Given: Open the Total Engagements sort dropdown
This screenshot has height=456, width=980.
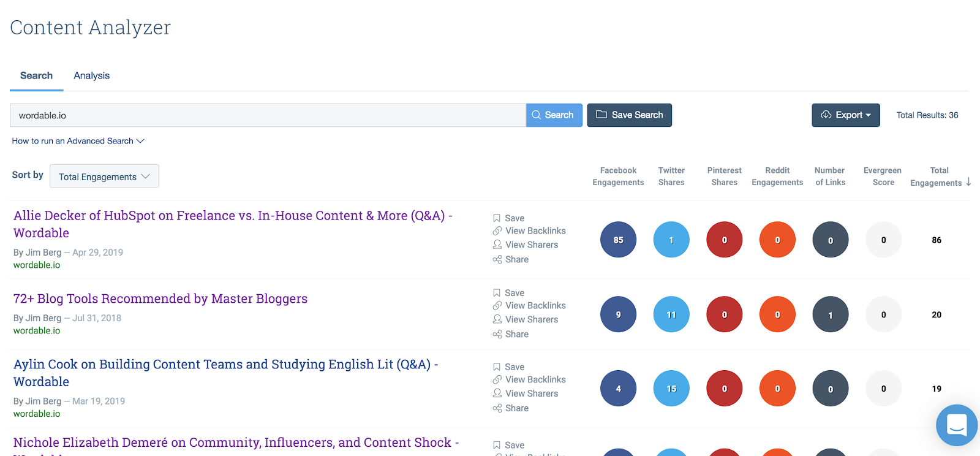Looking at the screenshot, I should [x=104, y=177].
